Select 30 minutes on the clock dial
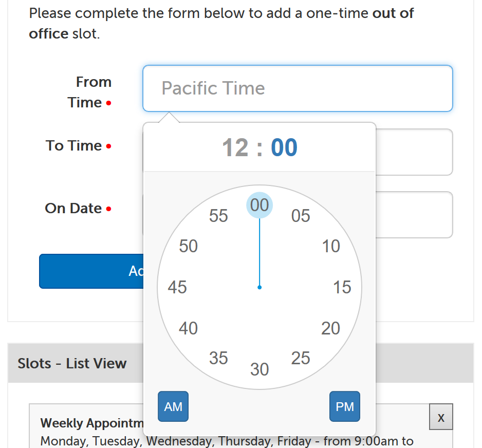Screen dimensions: 482x448 pyautogui.click(x=259, y=369)
